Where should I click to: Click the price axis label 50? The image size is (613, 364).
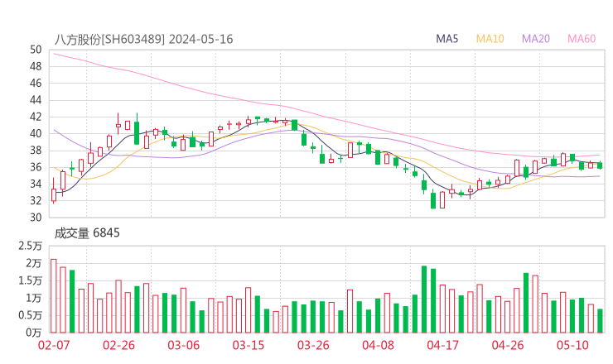coord(36,50)
